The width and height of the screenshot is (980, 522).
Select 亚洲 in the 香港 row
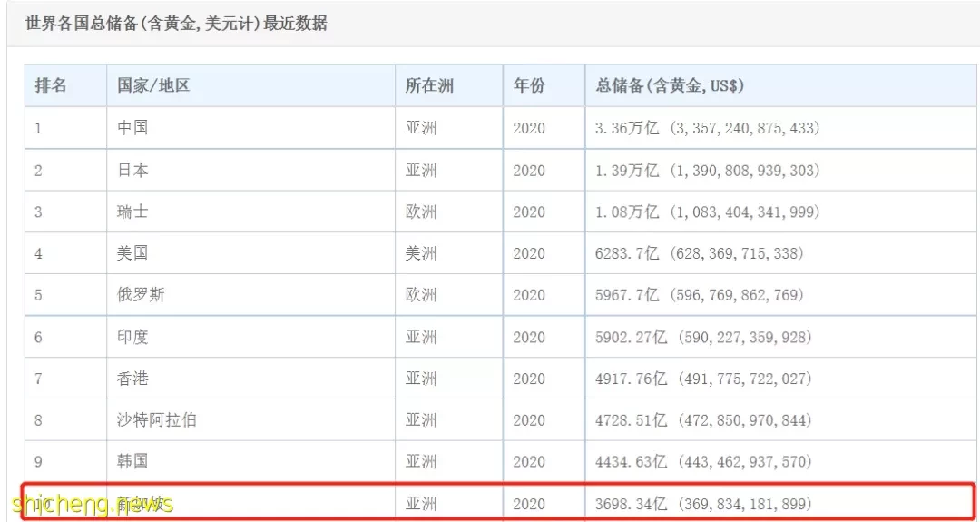pyautogui.click(x=421, y=379)
